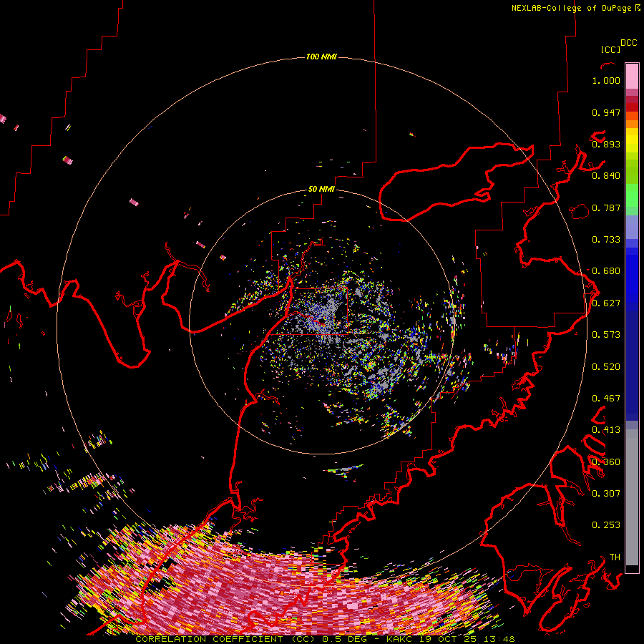Image resolution: width=644 pixels, height=644 pixels.
Task: Click the [CC] units label
Action: [611, 49]
